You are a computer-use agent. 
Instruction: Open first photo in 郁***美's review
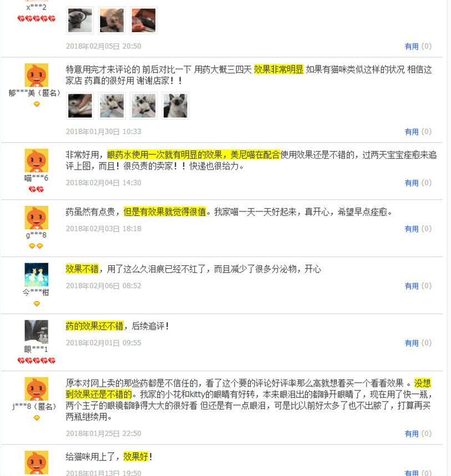pyautogui.click(x=80, y=105)
